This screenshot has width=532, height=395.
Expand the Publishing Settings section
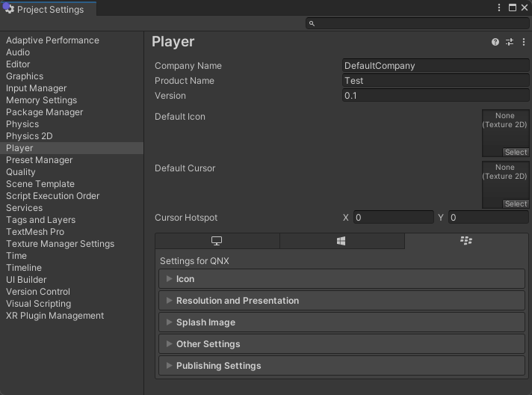tap(341, 366)
